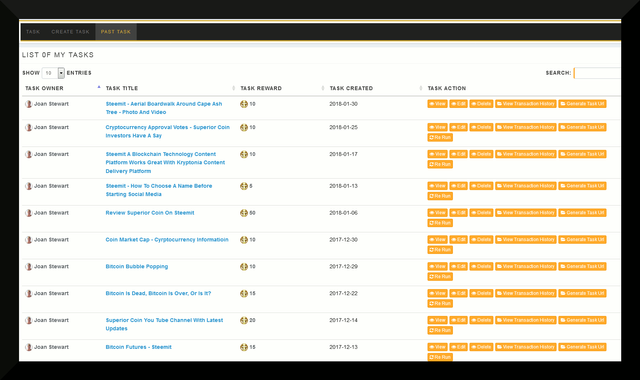Click View for Bitcoin Futures task

(437, 347)
